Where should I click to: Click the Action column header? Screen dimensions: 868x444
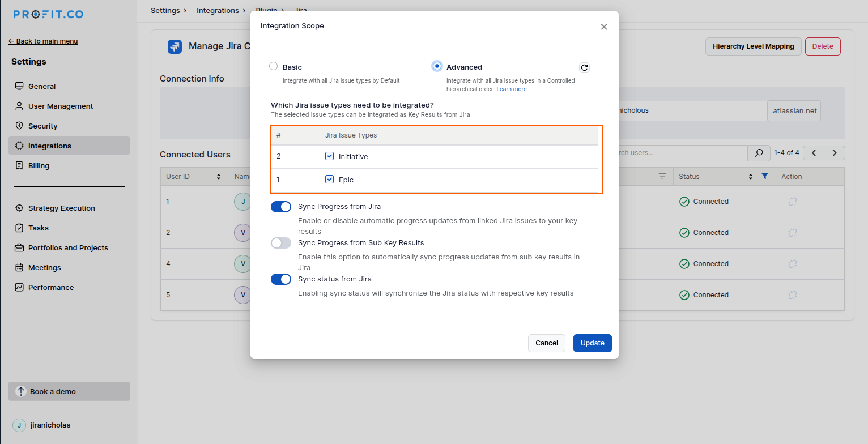(792, 177)
